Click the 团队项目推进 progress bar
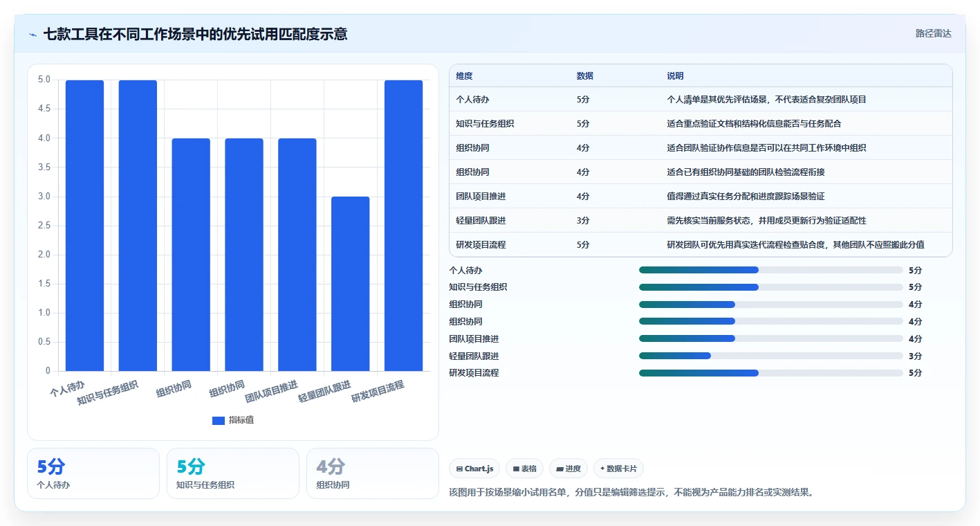Screen dimensions: 980x526 [771, 338]
